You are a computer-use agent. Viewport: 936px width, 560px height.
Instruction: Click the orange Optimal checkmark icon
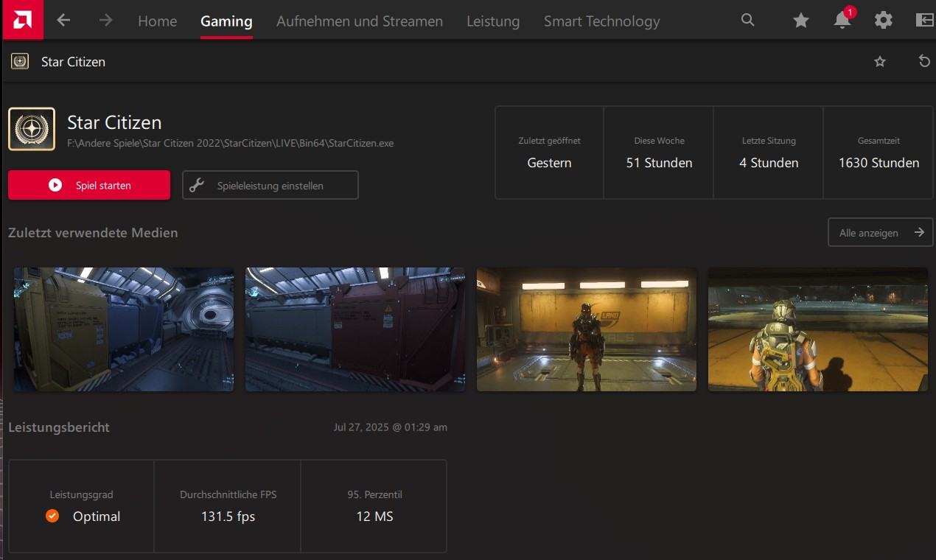pyautogui.click(x=52, y=516)
